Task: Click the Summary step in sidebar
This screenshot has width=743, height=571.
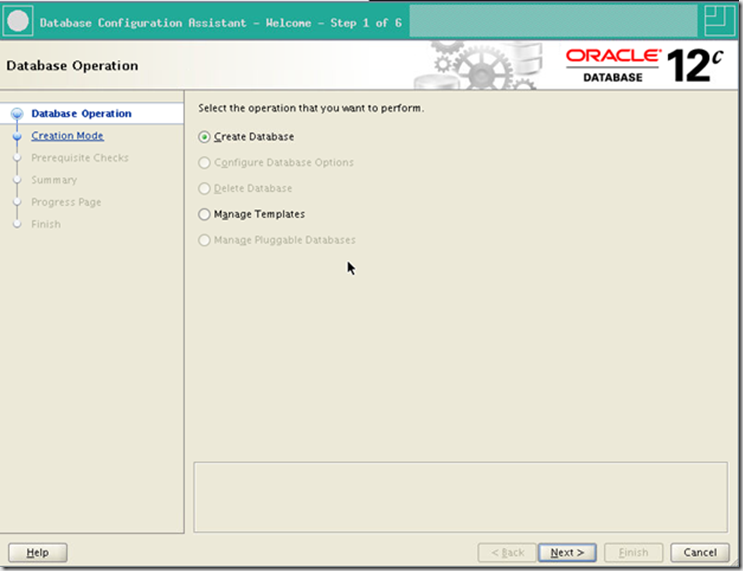Action: (54, 180)
